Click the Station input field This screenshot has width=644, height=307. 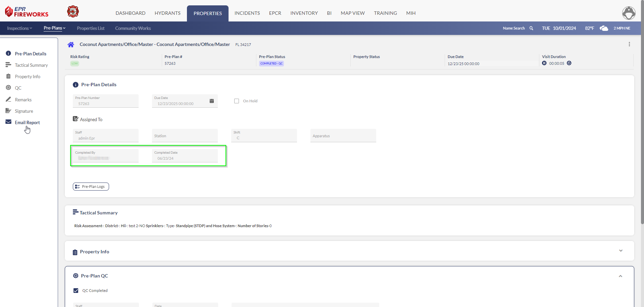[x=185, y=136]
